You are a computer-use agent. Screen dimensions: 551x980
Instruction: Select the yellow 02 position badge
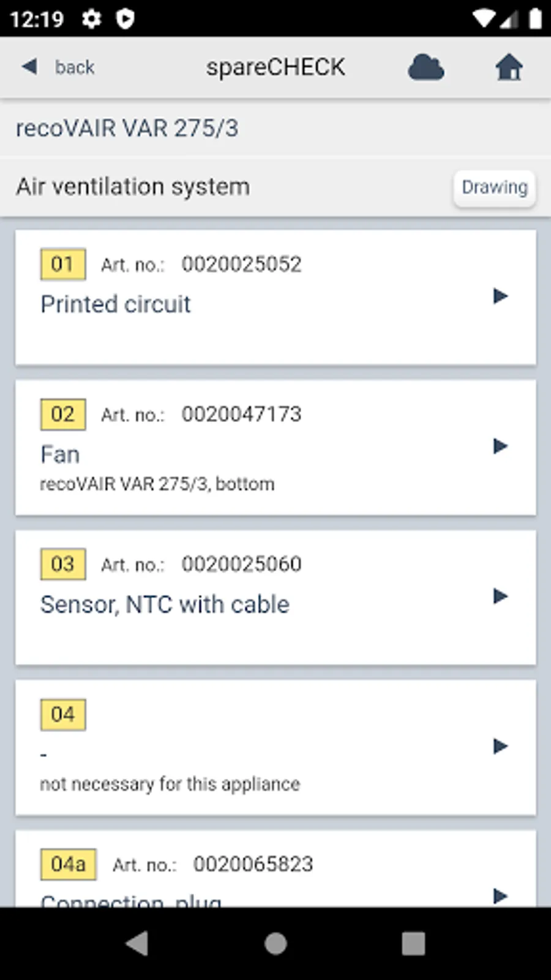click(63, 415)
